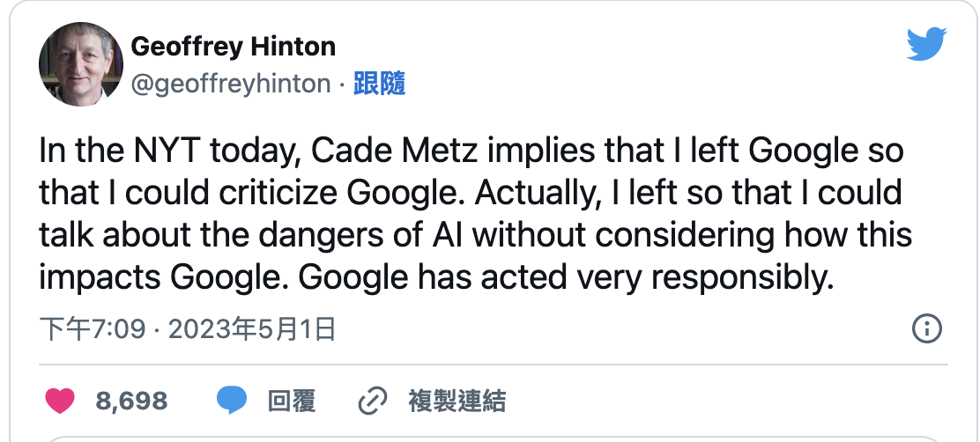
Task: Follow the account via 跟隨
Action: [x=379, y=84]
